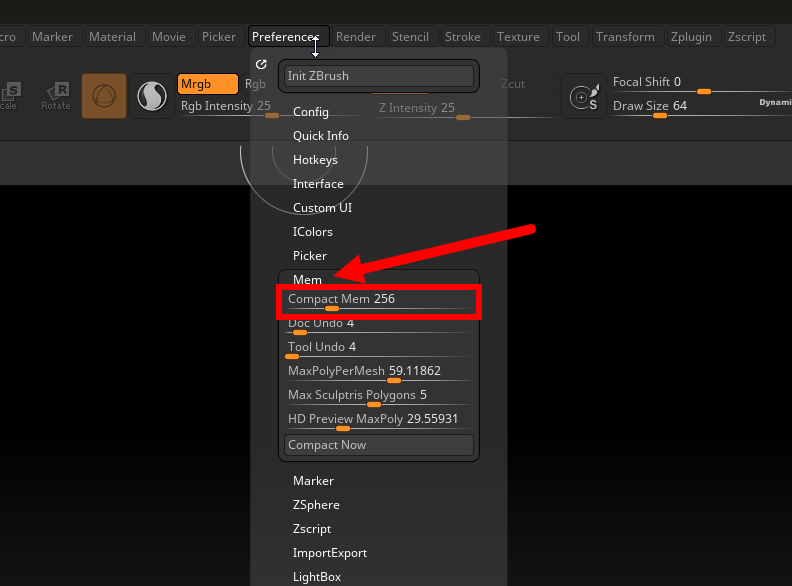Screen dimensions: 792x586
Task: Expand the Quick Info section
Action: (321, 136)
